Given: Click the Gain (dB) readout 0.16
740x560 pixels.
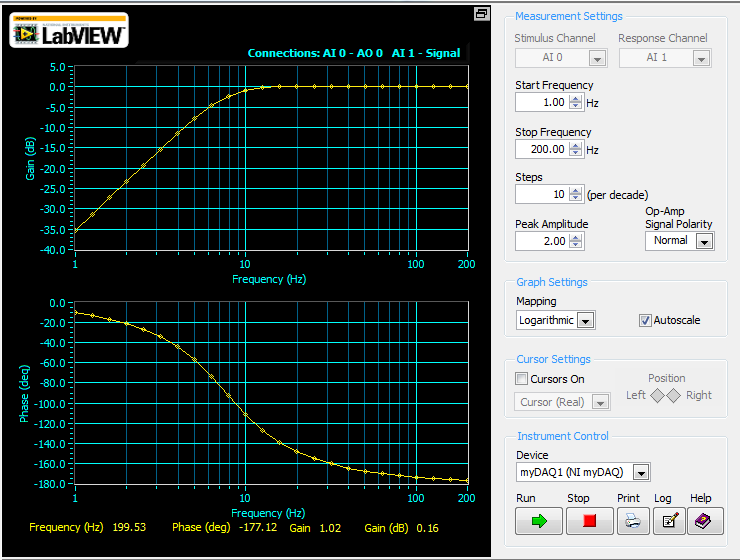Looking at the screenshot, I should point(427,528).
